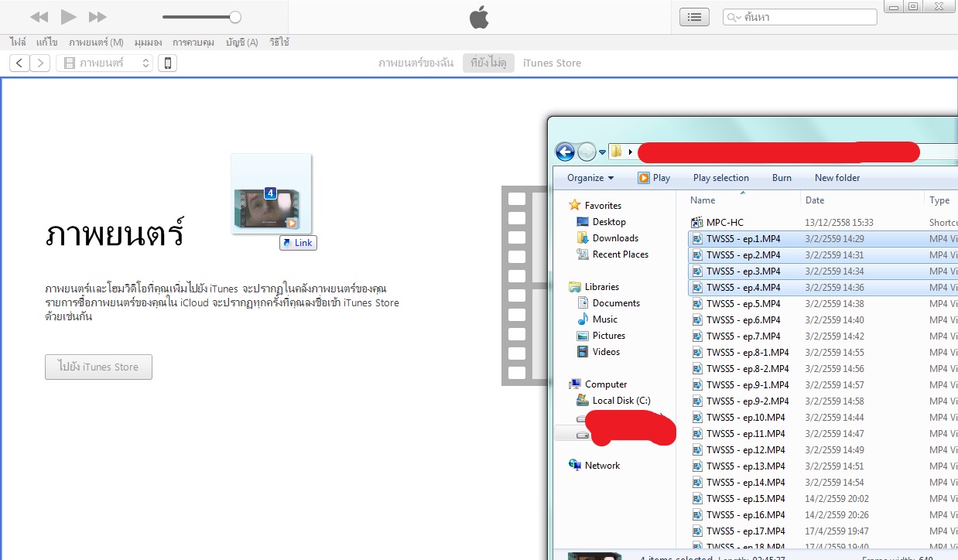The width and height of the screenshot is (958, 560).
Task: Select Computer in the Explorer navigation pane
Action: [598, 384]
